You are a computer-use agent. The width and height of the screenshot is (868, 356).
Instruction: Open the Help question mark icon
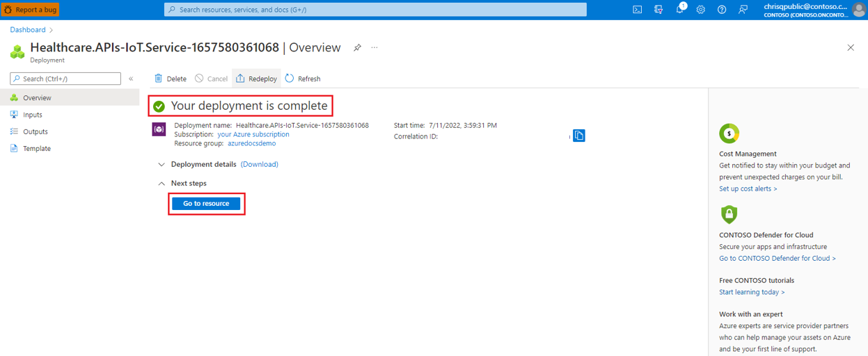coord(722,10)
